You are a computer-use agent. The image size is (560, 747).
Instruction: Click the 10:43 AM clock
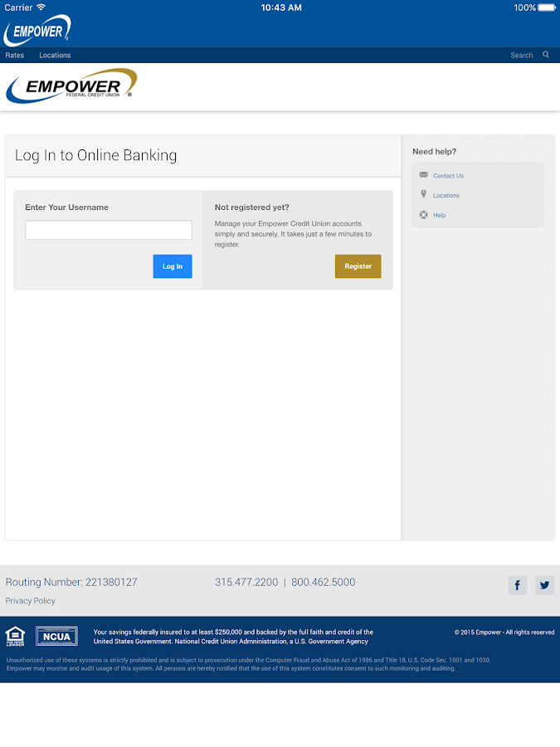point(281,7)
